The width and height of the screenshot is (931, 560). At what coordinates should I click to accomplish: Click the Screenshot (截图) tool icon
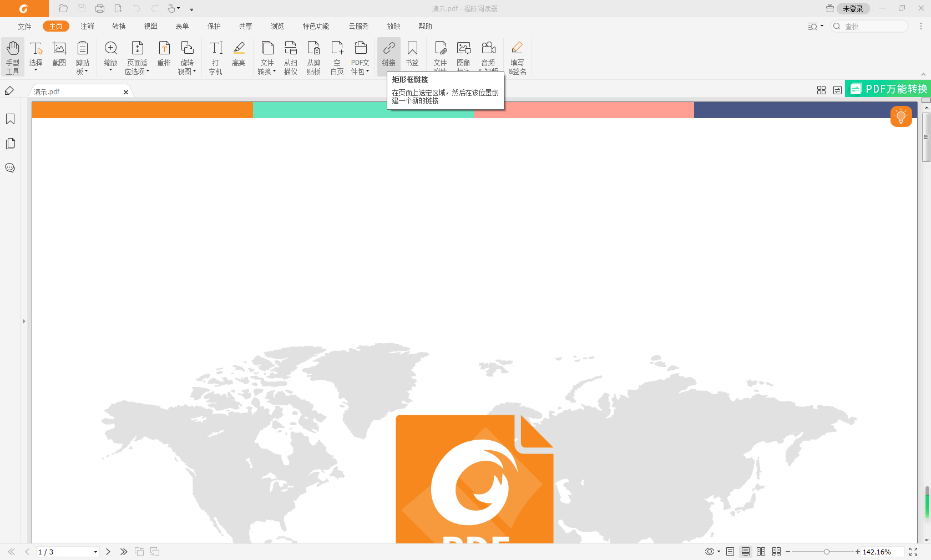point(59,54)
